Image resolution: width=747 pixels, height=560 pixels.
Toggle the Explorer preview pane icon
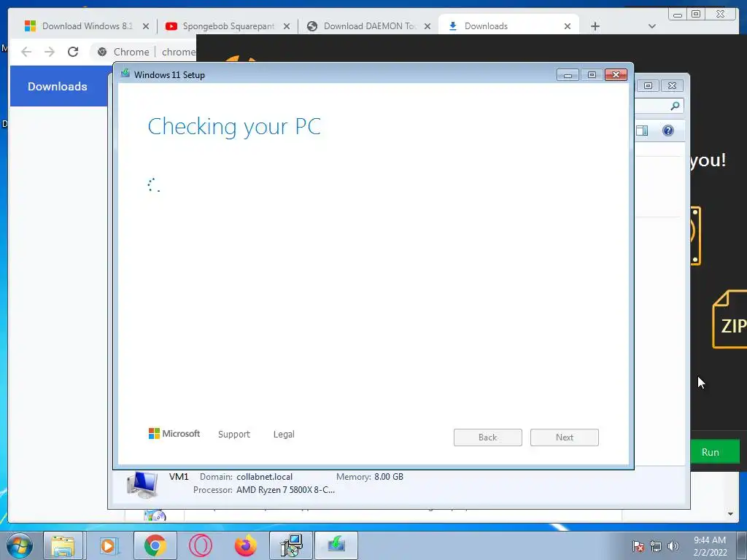click(642, 131)
